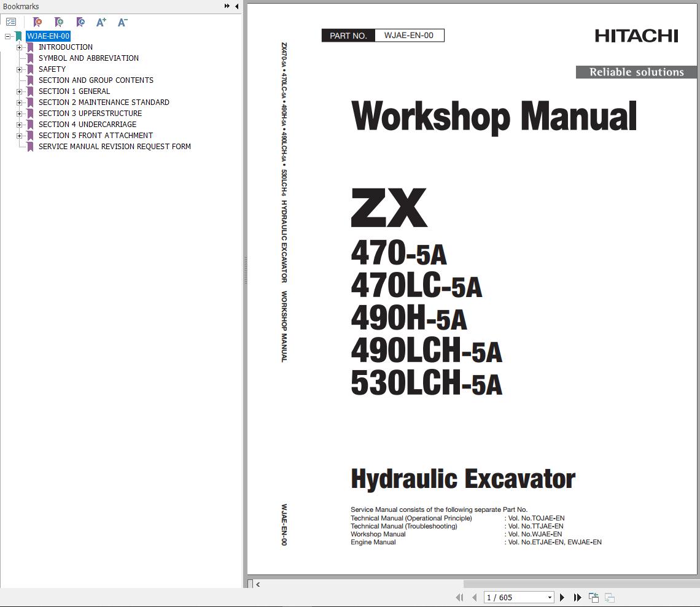
Task: Decrease bookmark text size with A-
Action: 122,22
